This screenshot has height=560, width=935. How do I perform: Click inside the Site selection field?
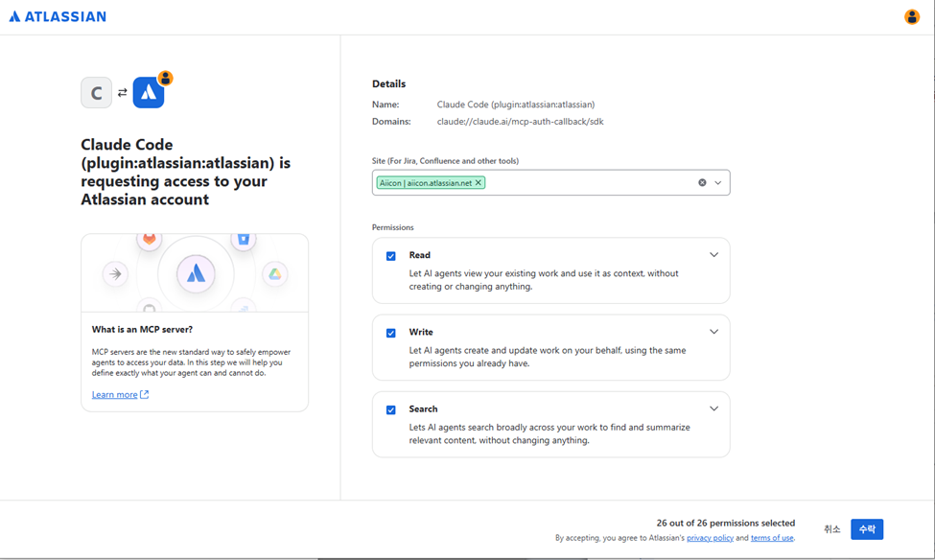pos(550,182)
